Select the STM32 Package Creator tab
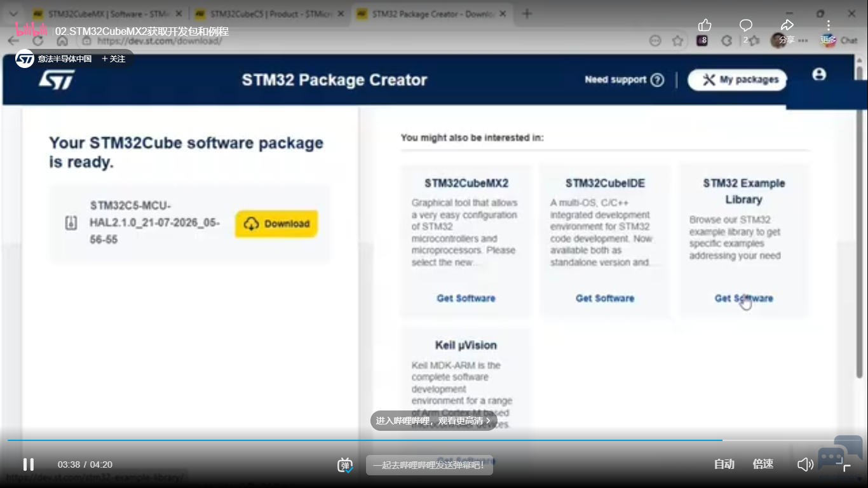This screenshot has height=488, width=868. point(431,14)
